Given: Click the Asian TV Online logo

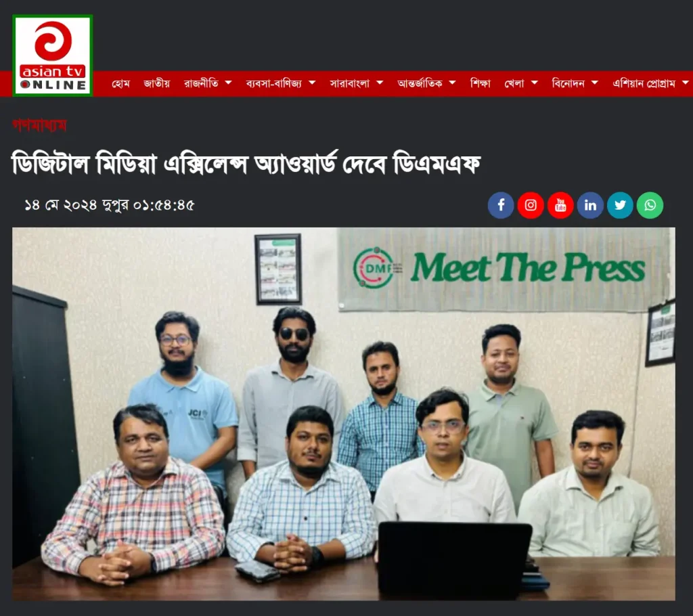Looking at the screenshot, I should 53,56.
